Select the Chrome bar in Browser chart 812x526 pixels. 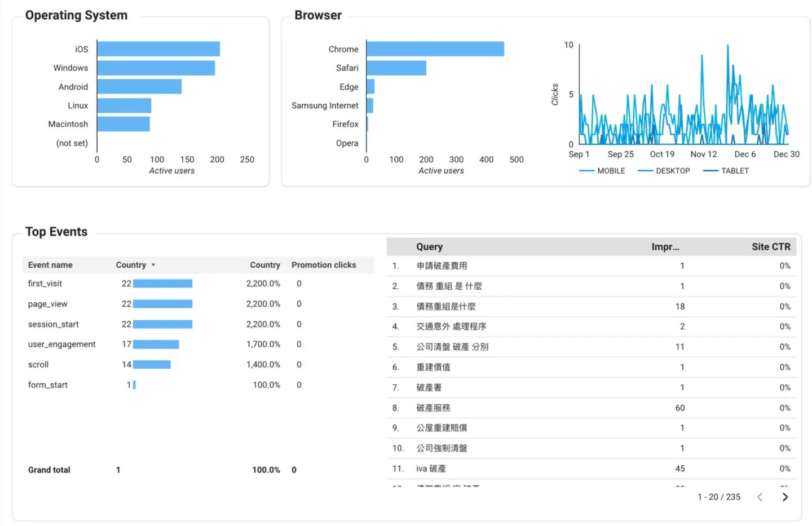[x=435, y=49]
